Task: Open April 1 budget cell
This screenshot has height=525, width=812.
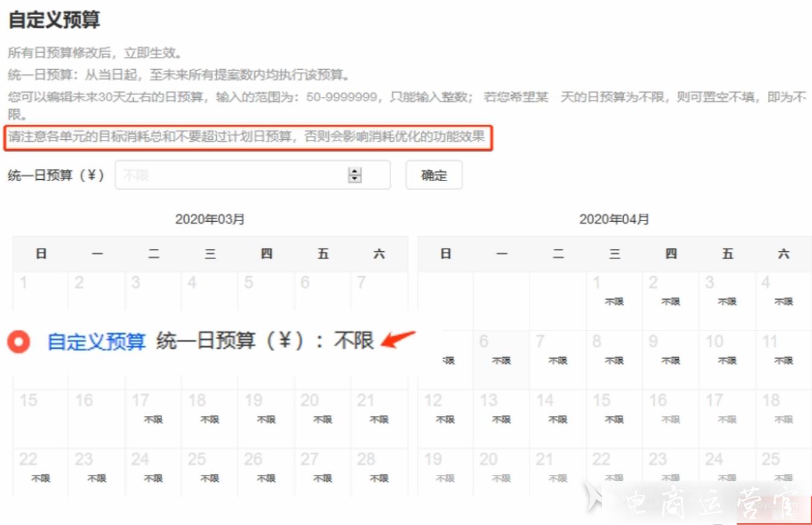Action: [x=614, y=300]
